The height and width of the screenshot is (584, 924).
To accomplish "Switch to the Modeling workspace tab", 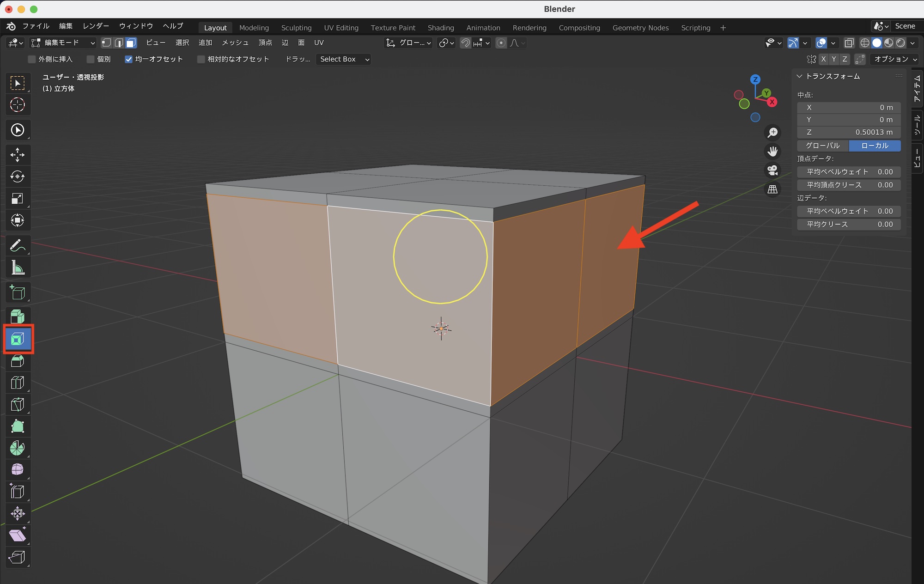I will point(254,28).
